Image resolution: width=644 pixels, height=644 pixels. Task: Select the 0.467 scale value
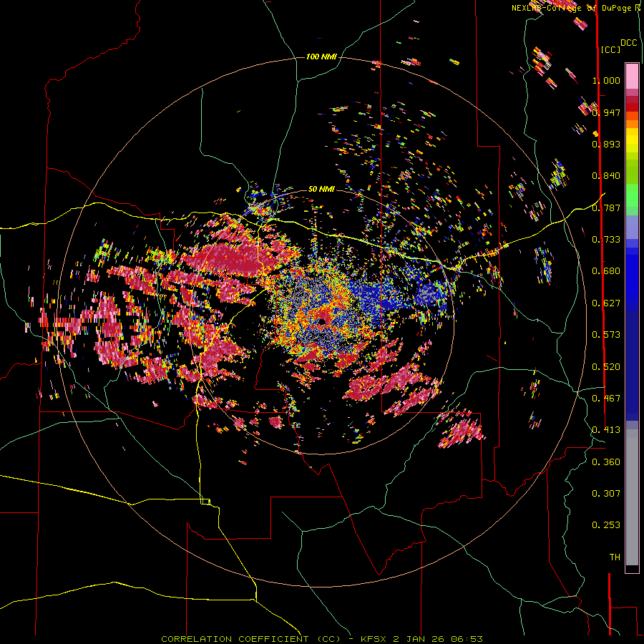coord(606,399)
